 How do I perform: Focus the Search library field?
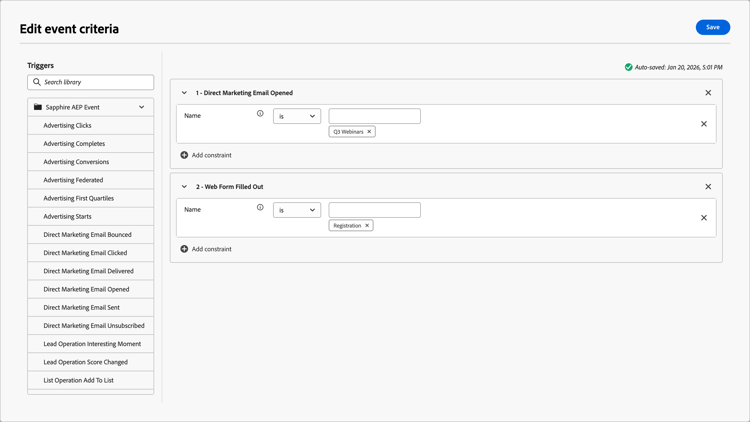(96, 82)
